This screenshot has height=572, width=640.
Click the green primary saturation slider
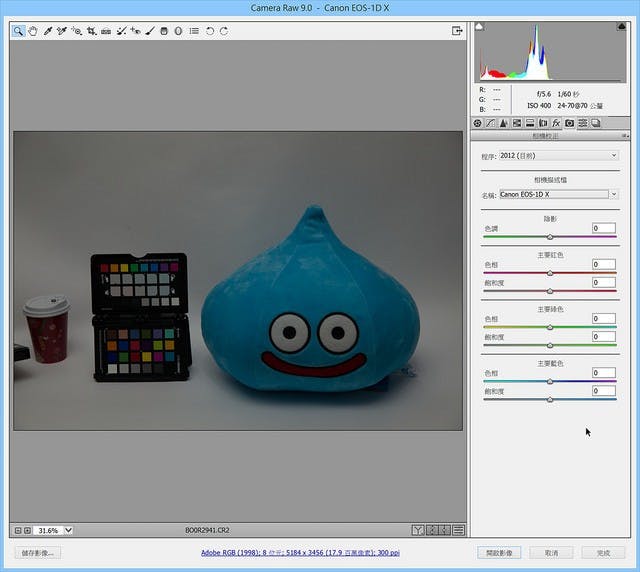[550, 345]
